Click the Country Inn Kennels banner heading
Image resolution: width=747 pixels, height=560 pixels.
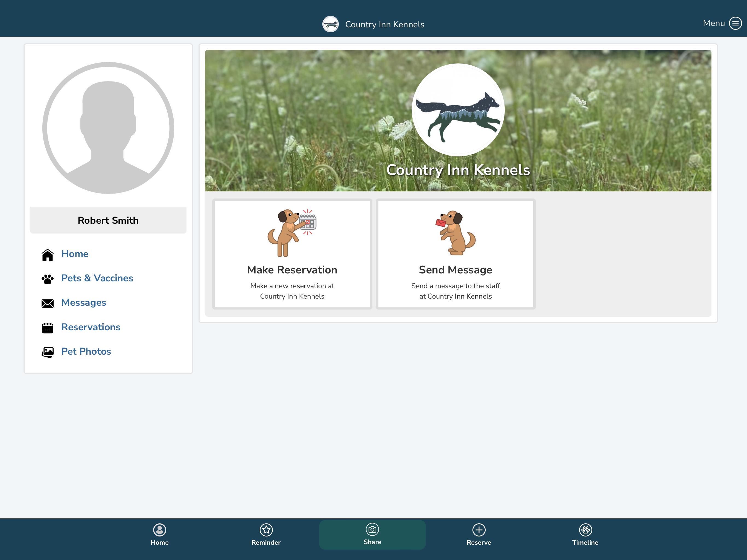tap(458, 170)
